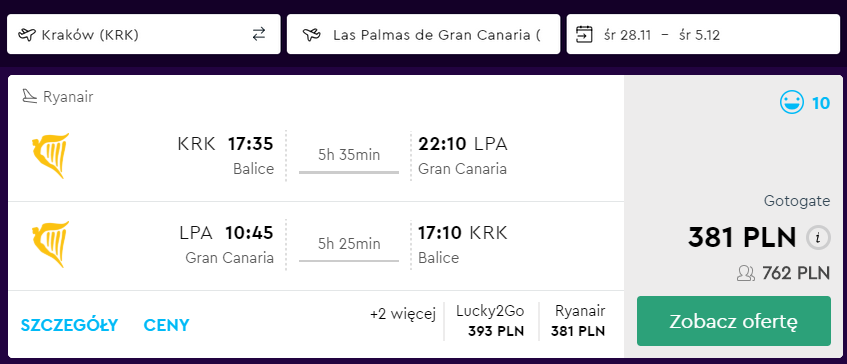Open the CENY prices tab
This screenshot has width=847, height=364.
point(166,325)
